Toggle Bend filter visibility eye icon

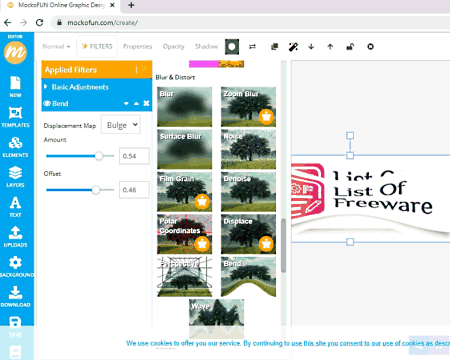point(47,104)
